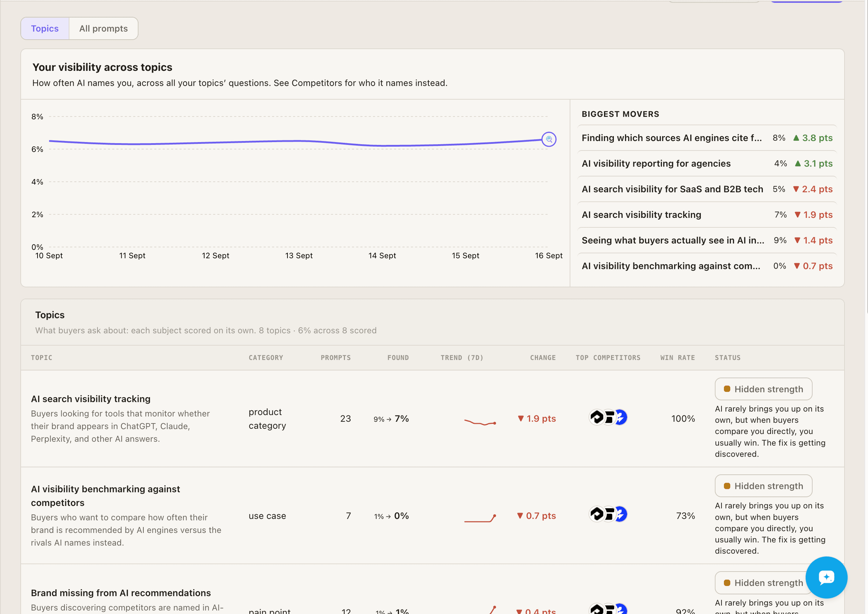Open 'AI visibility reporting for agencies' mover
868x614 pixels.
pos(707,163)
